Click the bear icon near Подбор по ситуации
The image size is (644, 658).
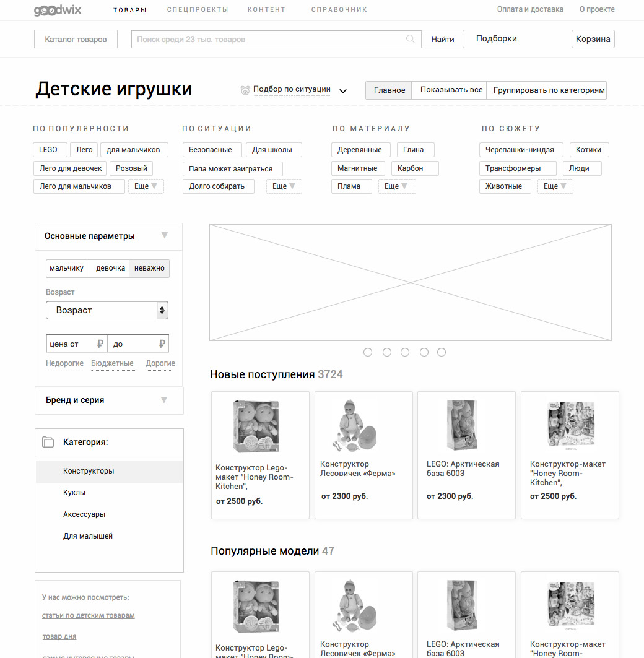[x=245, y=90]
